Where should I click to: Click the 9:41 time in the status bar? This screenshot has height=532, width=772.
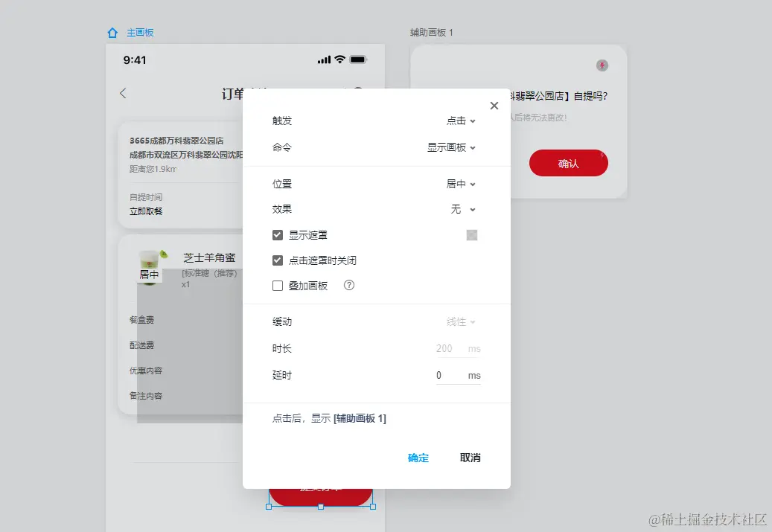click(x=135, y=60)
